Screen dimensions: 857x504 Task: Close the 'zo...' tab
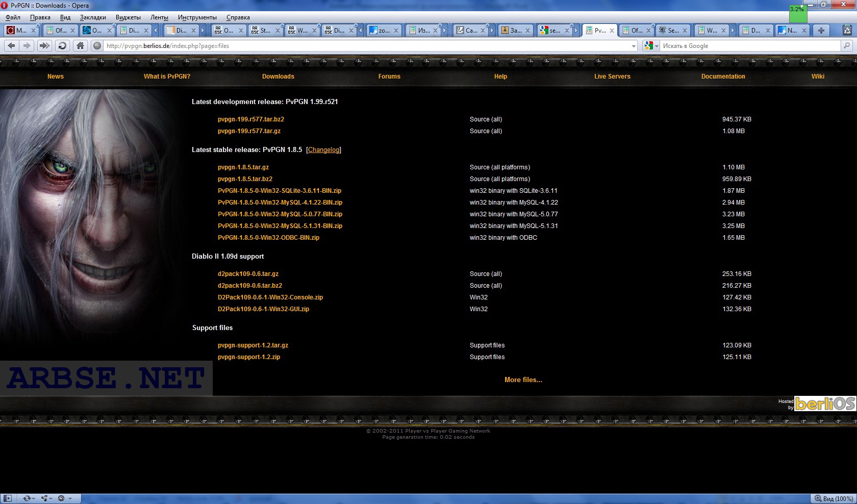click(x=396, y=31)
